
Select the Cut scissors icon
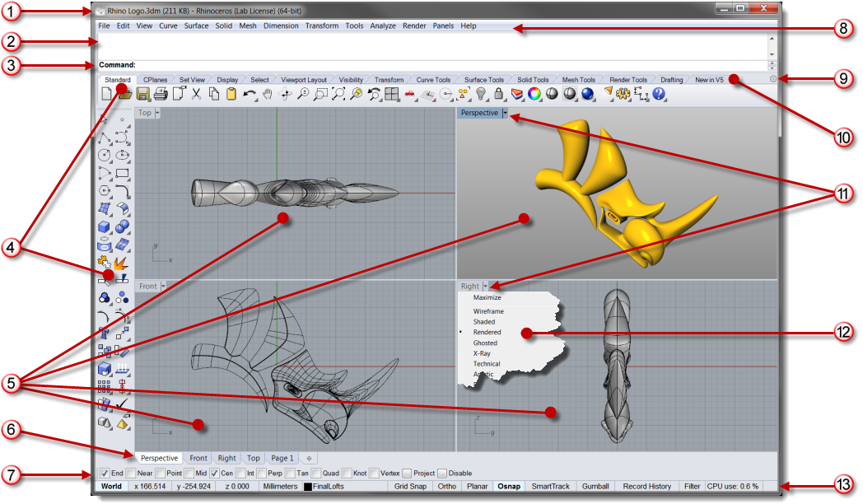197,94
